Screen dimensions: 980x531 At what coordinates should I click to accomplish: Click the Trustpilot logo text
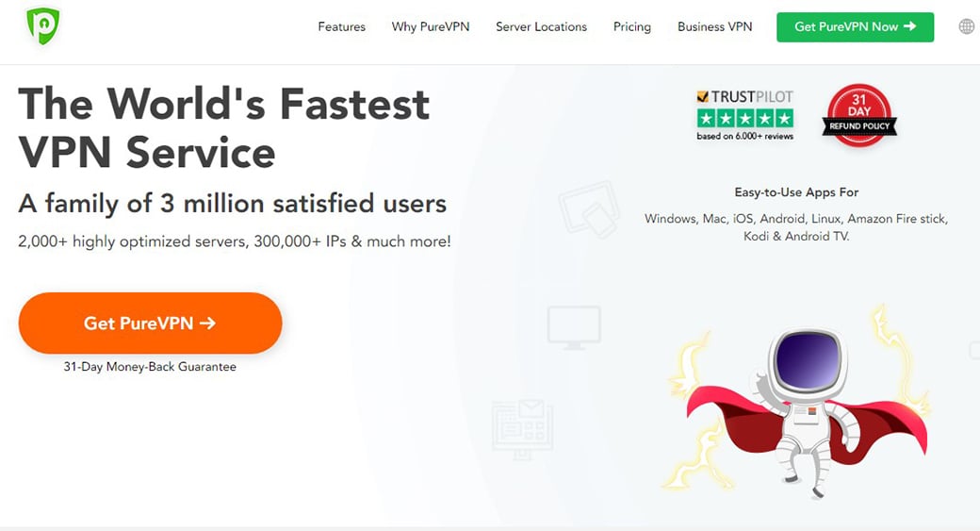point(744,96)
